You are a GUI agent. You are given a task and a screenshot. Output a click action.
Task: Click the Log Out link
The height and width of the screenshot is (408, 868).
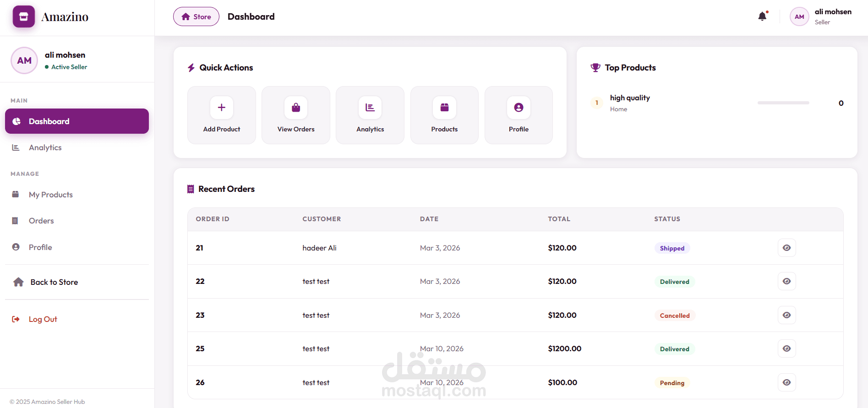(43, 319)
